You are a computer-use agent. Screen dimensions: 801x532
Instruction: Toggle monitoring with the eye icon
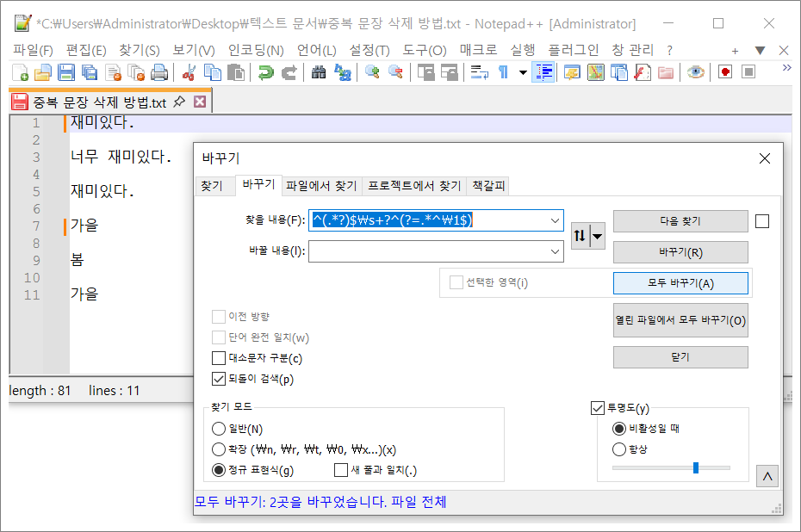pyautogui.click(x=695, y=72)
